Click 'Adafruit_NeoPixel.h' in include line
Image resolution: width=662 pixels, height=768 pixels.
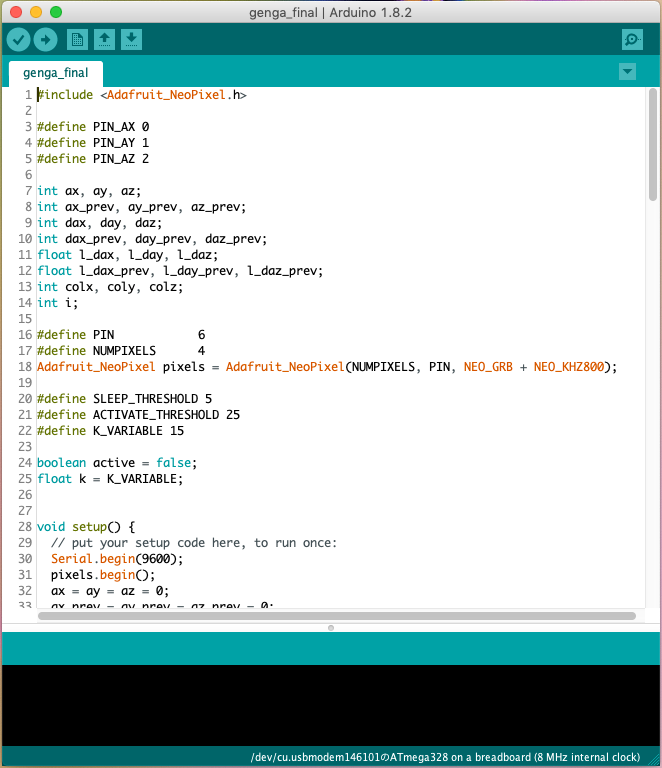174,95
